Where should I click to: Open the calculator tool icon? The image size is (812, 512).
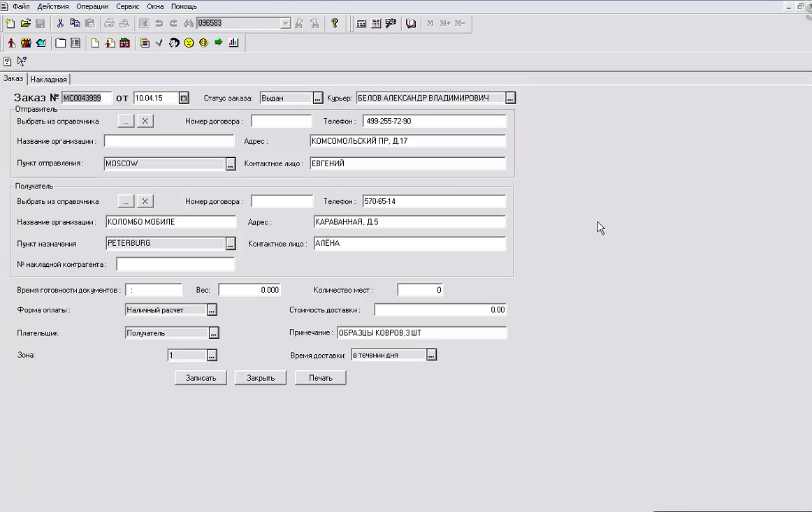(361, 24)
